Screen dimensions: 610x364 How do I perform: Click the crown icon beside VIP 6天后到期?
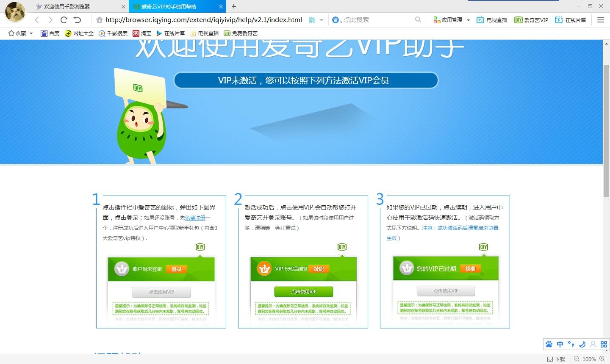(x=264, y=269)
